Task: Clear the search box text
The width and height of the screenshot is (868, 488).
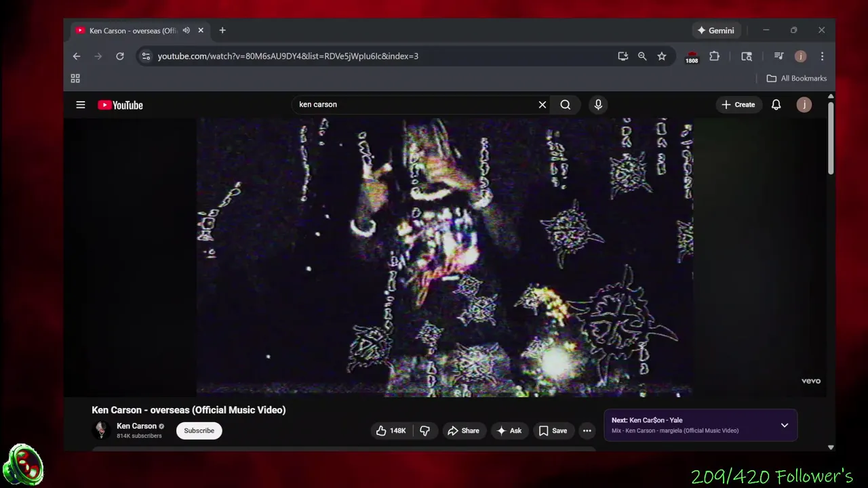Action: tap(542, 104)
